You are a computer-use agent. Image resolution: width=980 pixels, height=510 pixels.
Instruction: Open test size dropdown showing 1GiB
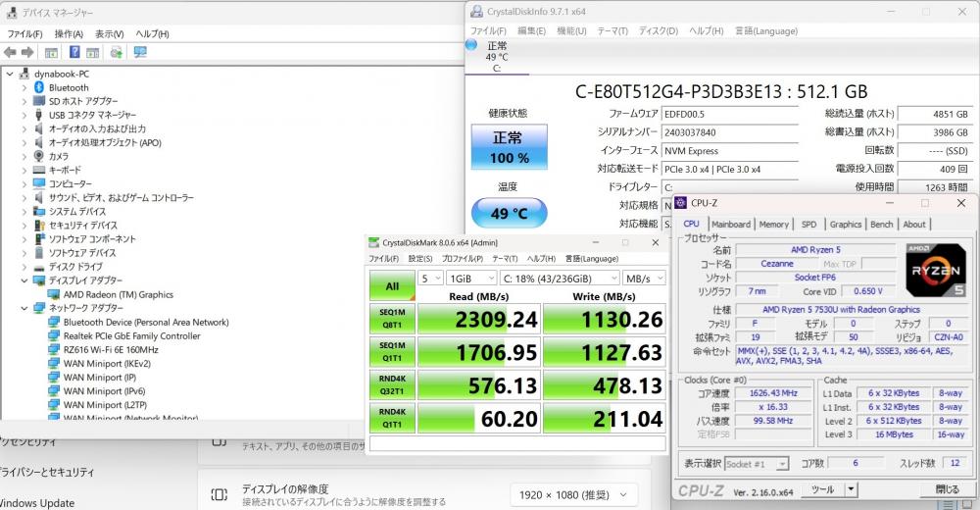[472, 279]
